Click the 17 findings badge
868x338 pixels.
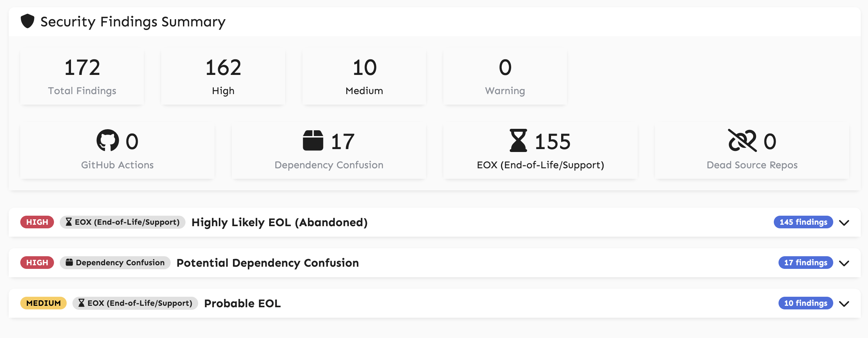point(805,263)
